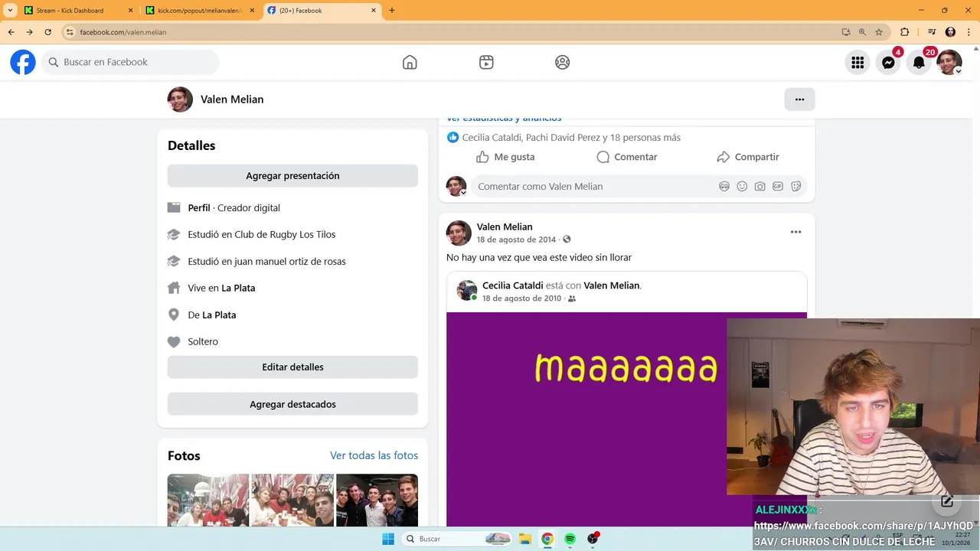Click the taskbar Buscar search box

457,539
